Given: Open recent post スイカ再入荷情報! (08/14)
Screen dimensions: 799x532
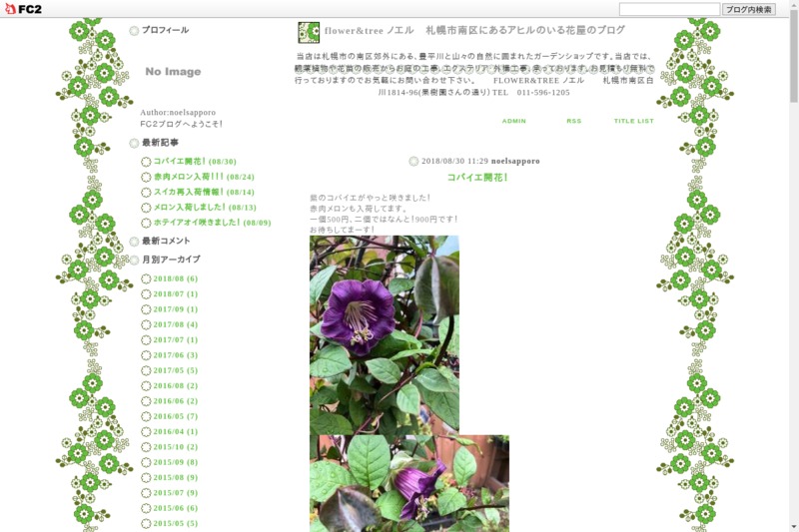Looking at the screenshot, I should click(204, 192).
